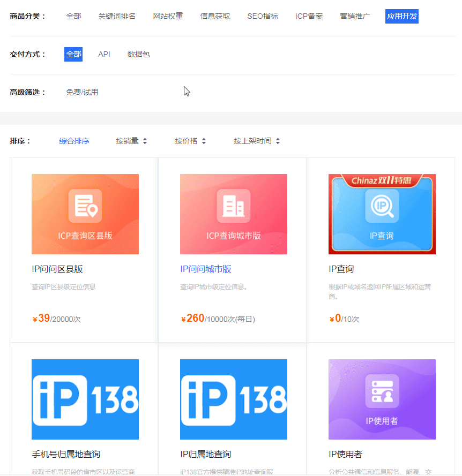Filter by 网站权重 category
Viewport: 462px width, 476px height.
pos(168,16)
